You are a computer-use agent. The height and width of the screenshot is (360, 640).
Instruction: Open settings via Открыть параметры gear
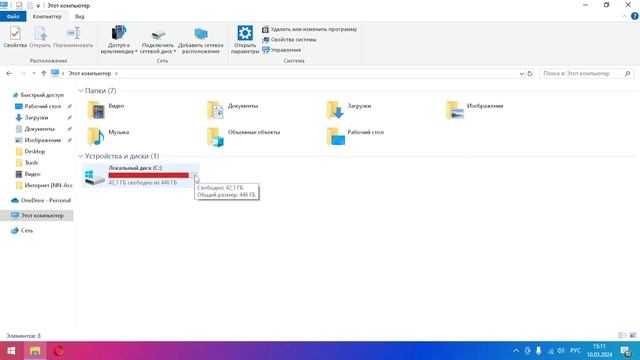click(x=245, y=40)
